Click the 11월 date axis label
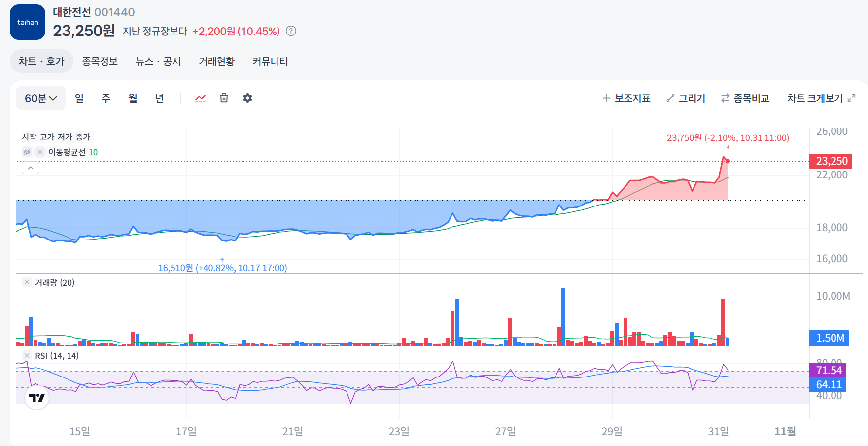 pyautogui.click(x=785, y=431)
